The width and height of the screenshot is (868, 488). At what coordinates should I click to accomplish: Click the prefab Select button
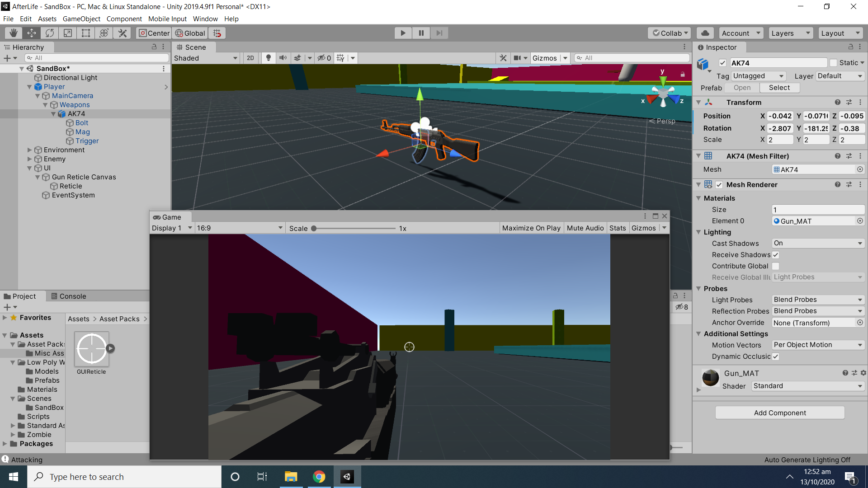click(779, 87)
